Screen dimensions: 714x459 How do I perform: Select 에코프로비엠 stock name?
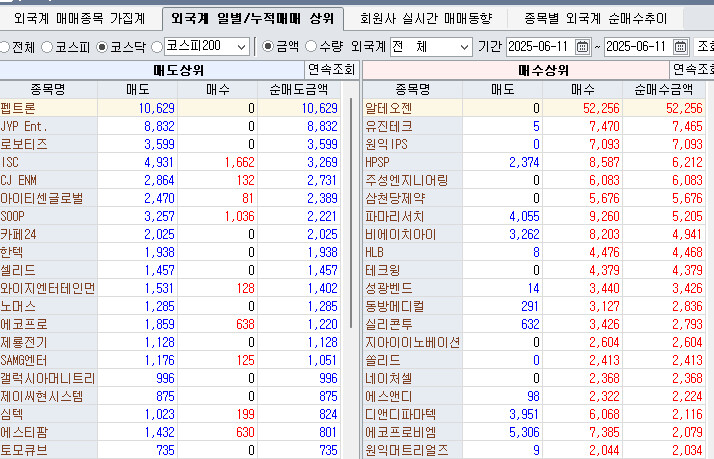(x=401, y=432)
